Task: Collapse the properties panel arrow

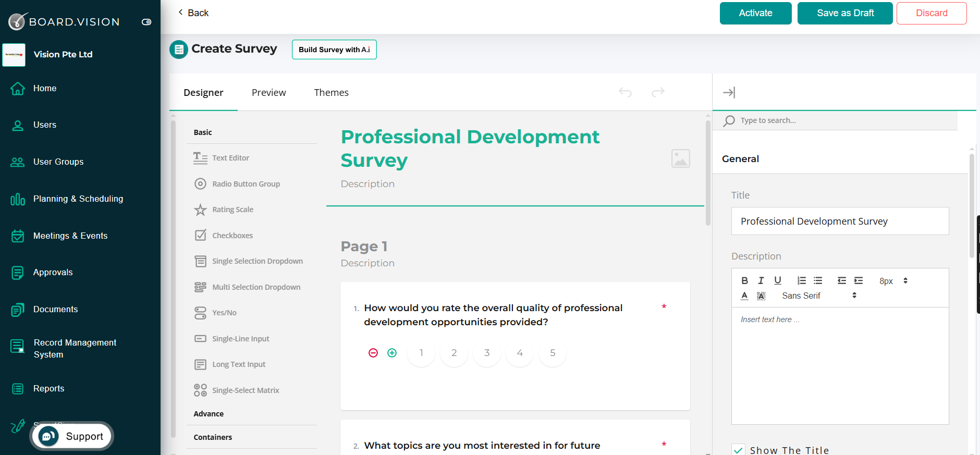Action: [x=729, y=92]
